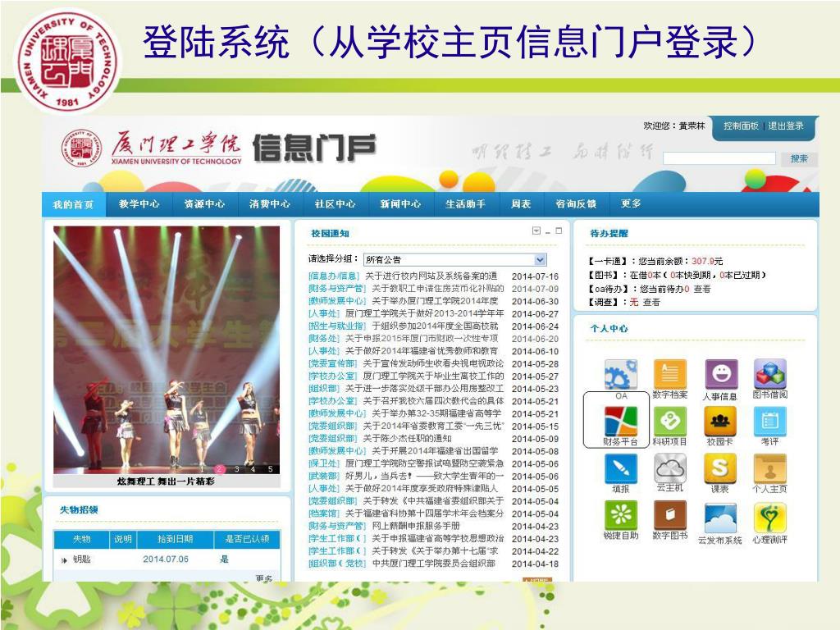The width and height of the screenshot is (840, 630).
Task: Select slideshow indicator 3
Action: pos(236,468)
